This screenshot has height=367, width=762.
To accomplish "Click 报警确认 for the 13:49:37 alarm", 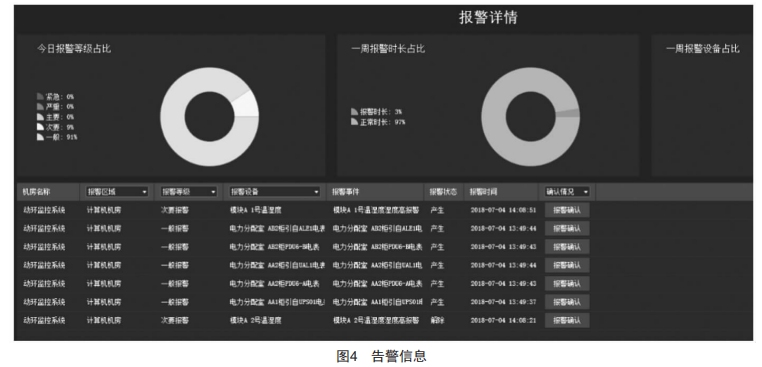I will 567,302.
